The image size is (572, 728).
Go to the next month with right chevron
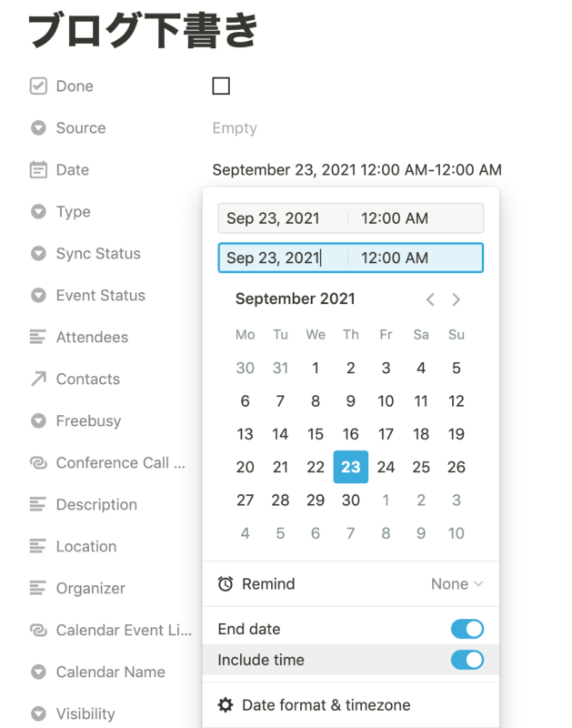[456, 299]
